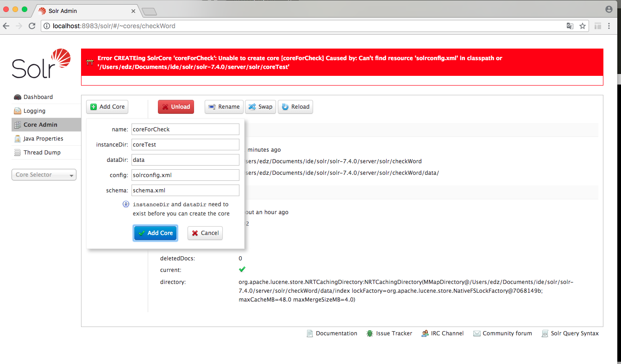Viewport: 621px width, 364px height.
Task: Reload the browser page
Action: click(x=32, y=26)
